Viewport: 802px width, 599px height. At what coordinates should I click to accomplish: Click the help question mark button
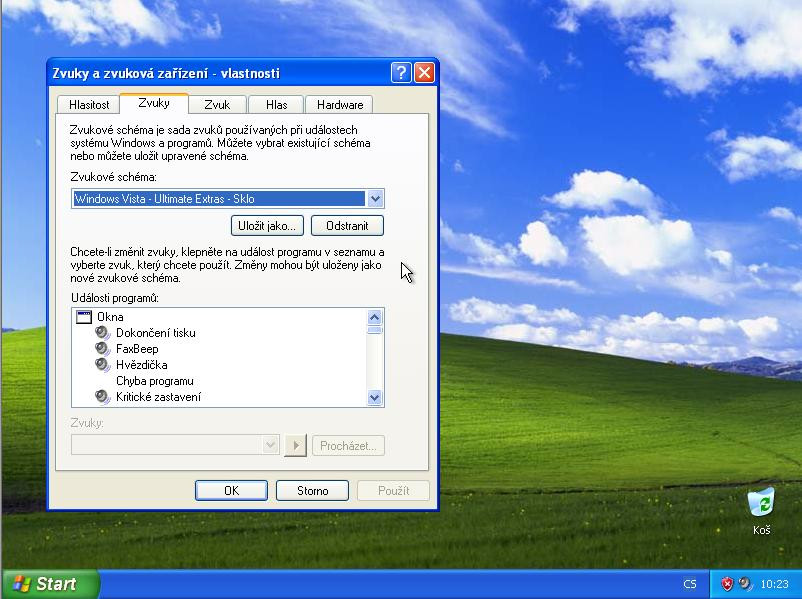[x=401, y=73]
